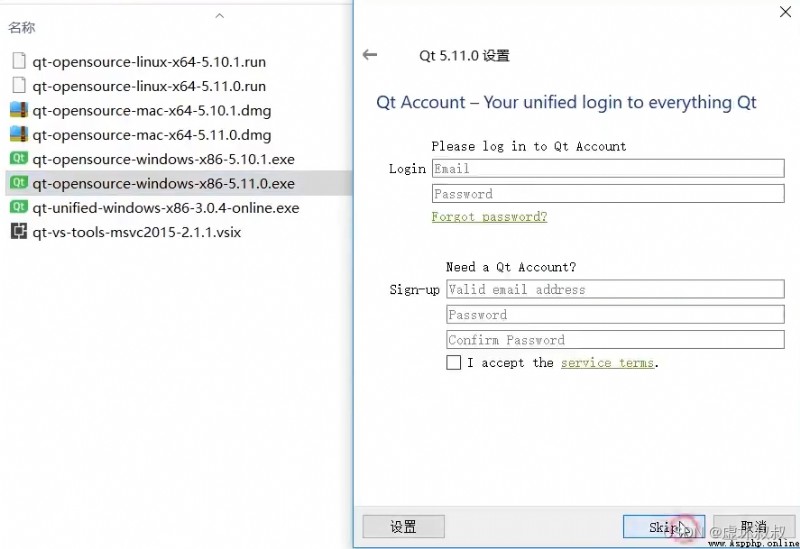Focus the Sign-up Password field
Image resolution: width=800 pixels, height=549 pixels.
615,314
